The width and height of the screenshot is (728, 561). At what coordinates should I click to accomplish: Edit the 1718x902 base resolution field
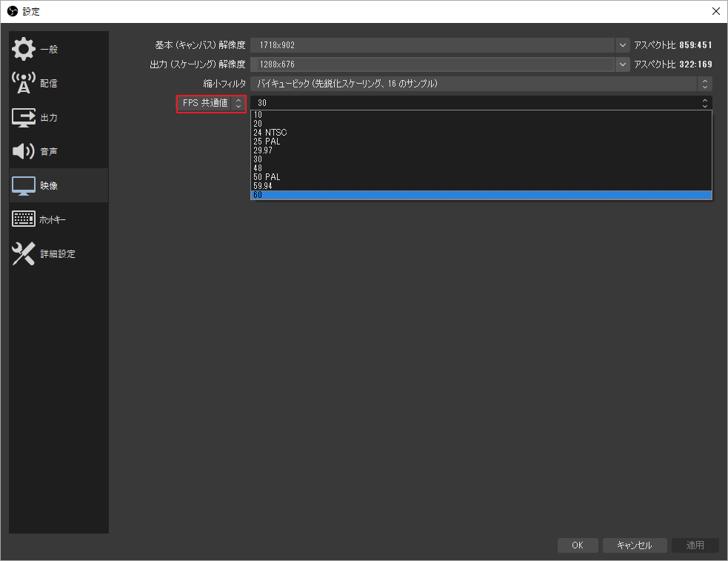point(433,45)
